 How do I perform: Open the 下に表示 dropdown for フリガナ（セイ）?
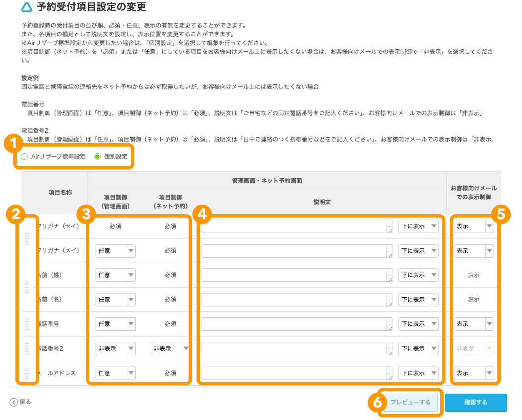tap(418, 226)
